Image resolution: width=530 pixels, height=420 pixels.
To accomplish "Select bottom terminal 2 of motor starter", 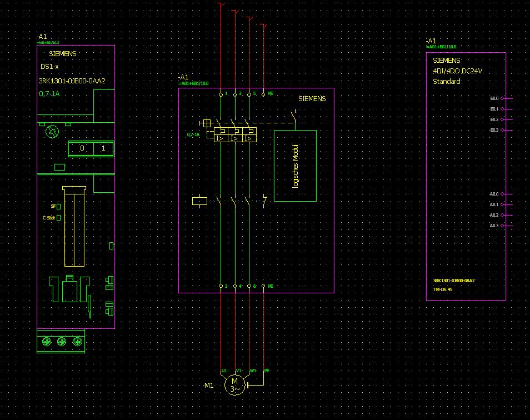I will coord(221,286).
